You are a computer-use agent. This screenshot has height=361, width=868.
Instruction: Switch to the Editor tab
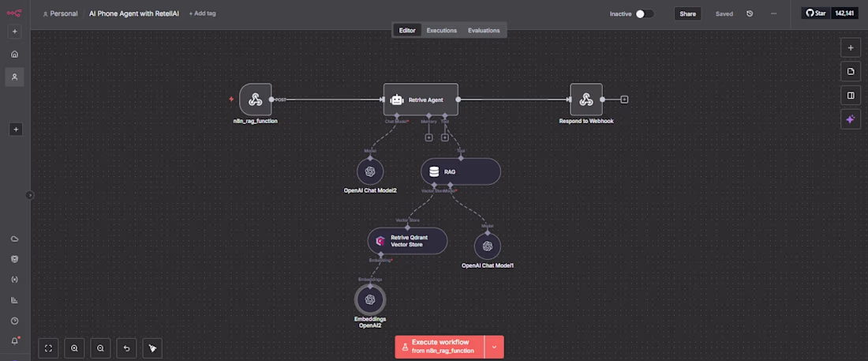(407, 31)
